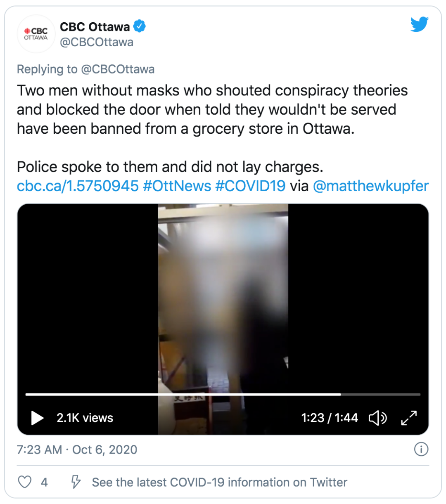This screenshot has height=504, width=446.
Task: Open the cbc.ca/1.5750945 link
Action: point(78,186)
